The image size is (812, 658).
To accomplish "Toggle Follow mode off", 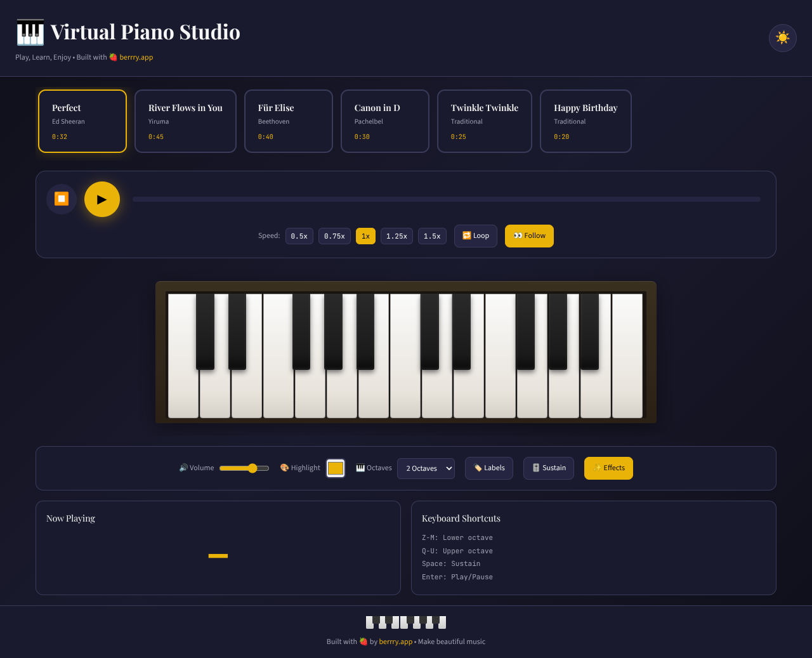I will coord(528,235).
